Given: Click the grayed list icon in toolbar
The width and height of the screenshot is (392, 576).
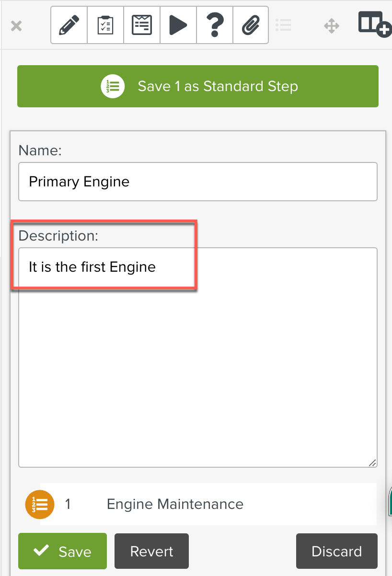Looking at the screenshot, I should point(284,26).
